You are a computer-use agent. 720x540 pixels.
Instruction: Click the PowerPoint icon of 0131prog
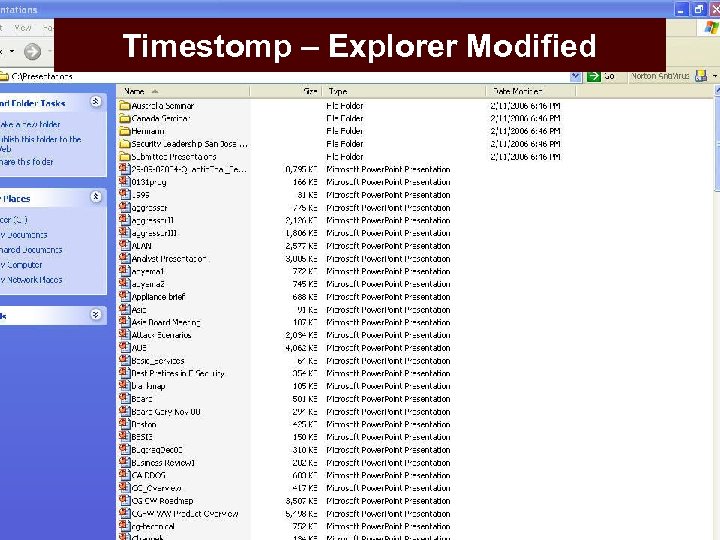click(x=124, y=182)
